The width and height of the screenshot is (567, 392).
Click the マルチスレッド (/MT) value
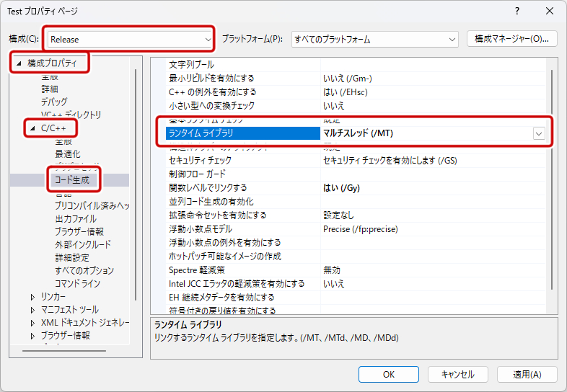358,133
